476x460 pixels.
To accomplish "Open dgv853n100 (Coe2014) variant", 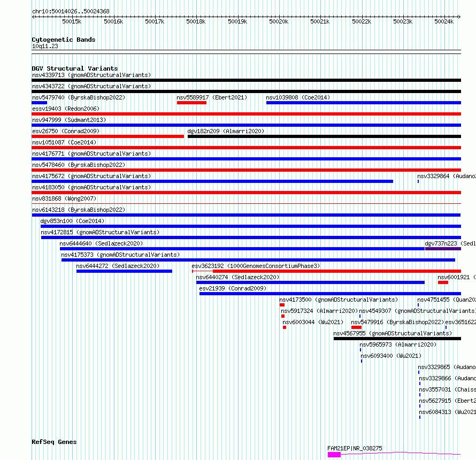I will 72,221.
